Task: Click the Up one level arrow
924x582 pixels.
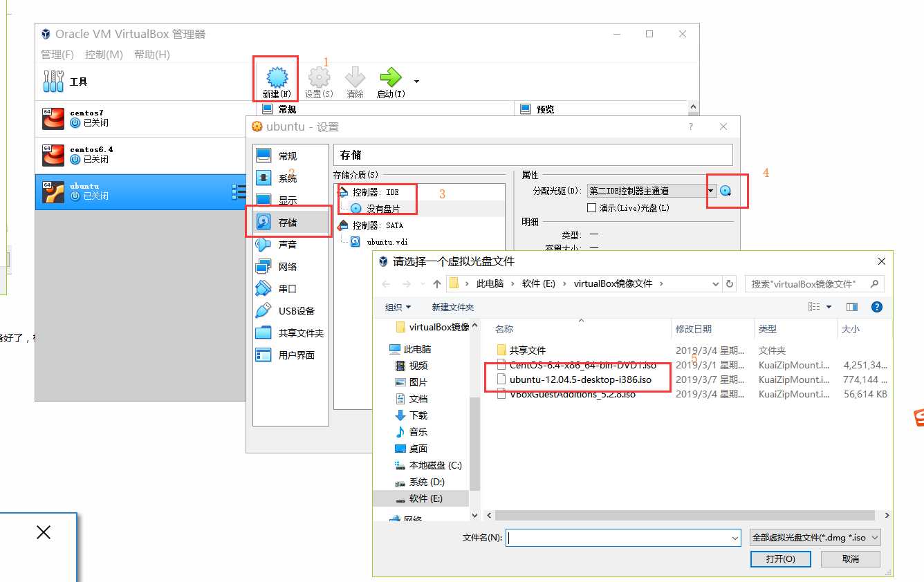Action: tap(437, 283)
